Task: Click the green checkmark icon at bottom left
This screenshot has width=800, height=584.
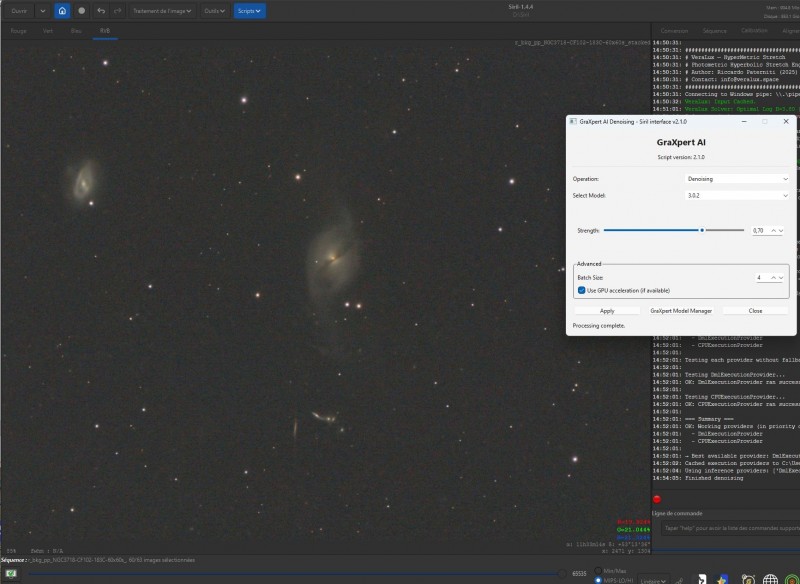Action: point(11,574)
